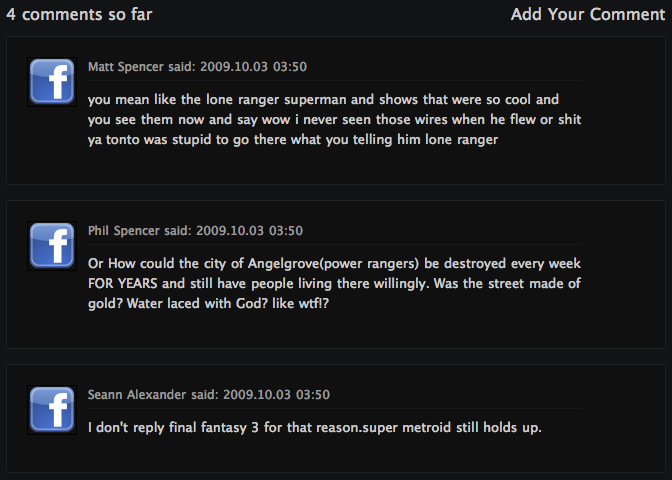Open Phil Spencer's commenter name
The height and width of the screenshot is (480, 672).
pos(123,231)
